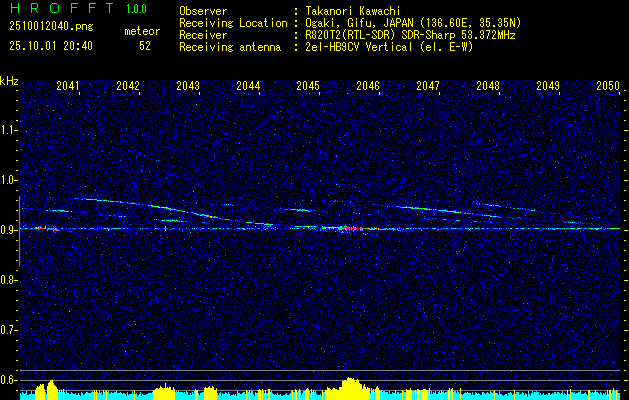Click time marker 2044
The height and width of the screenshot is (400, 629).
(x=248, y=86)
